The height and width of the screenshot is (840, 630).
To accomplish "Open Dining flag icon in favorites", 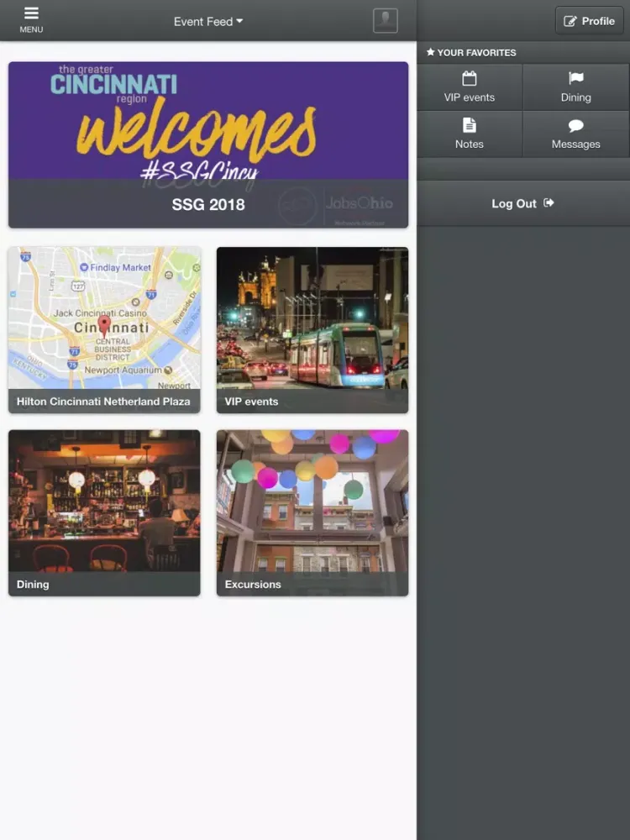I will 576,87.
